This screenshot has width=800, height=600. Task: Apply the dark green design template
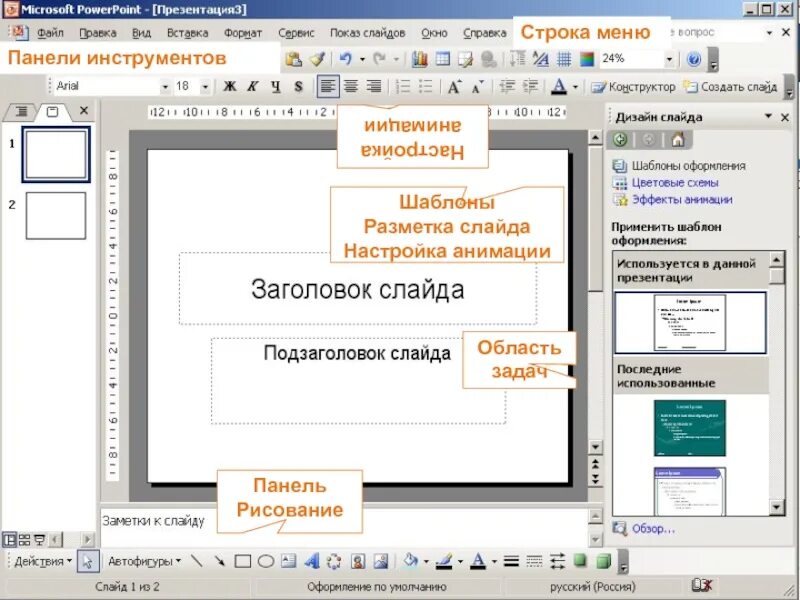[690, 428]
